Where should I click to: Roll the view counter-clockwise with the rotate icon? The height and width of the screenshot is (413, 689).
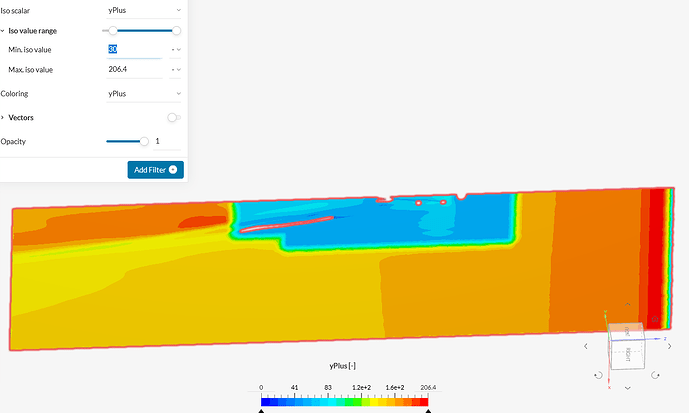(x=598, y=375)
